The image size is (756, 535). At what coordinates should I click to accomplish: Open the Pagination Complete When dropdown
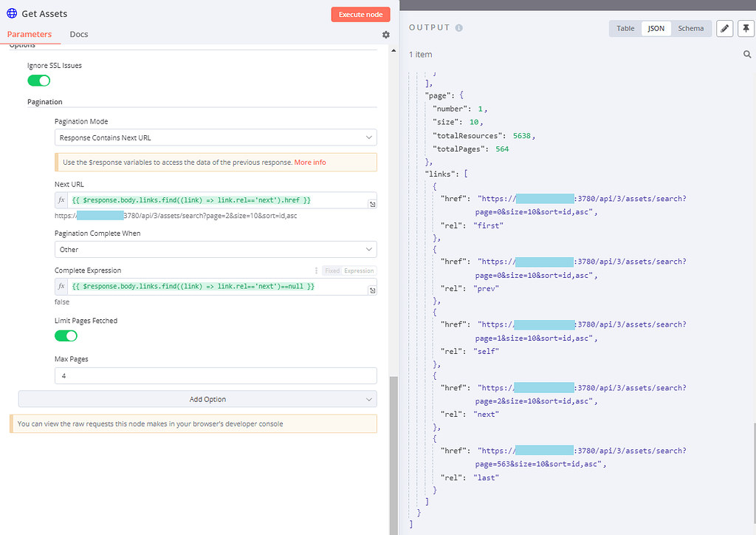point(215,249)
